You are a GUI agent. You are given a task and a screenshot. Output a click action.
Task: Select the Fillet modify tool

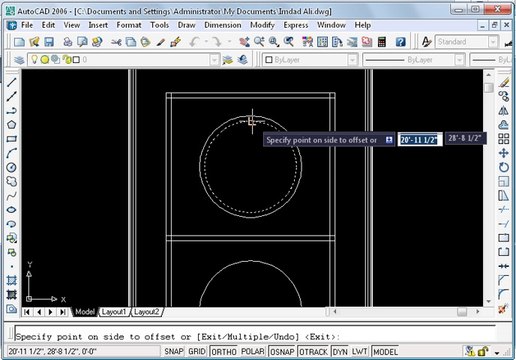click(504, 294)
